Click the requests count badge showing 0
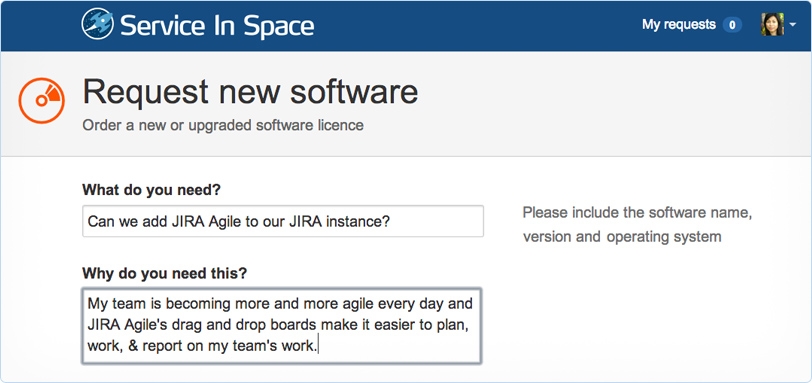Viewport: 812px width, 383px height. click(732, 24)
